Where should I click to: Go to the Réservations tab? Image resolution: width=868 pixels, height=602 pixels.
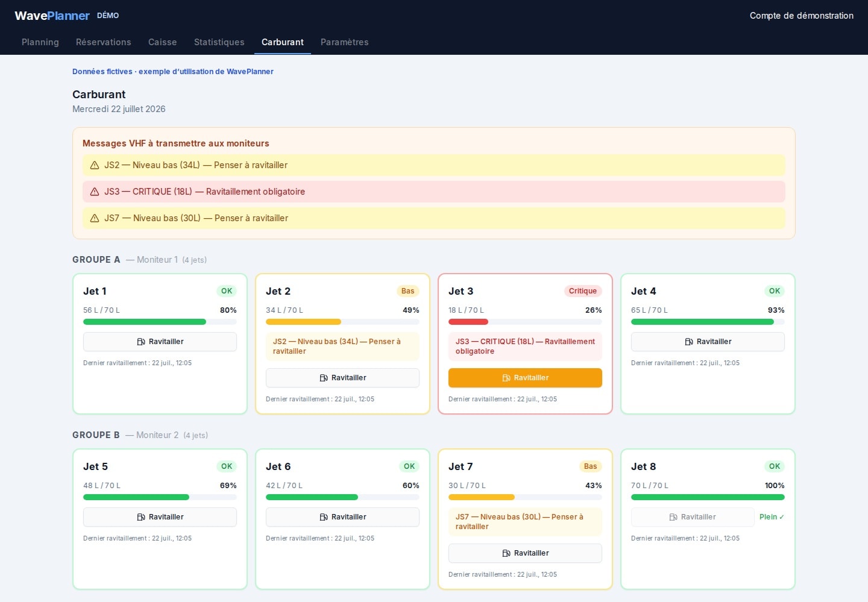tap(104, 42)
